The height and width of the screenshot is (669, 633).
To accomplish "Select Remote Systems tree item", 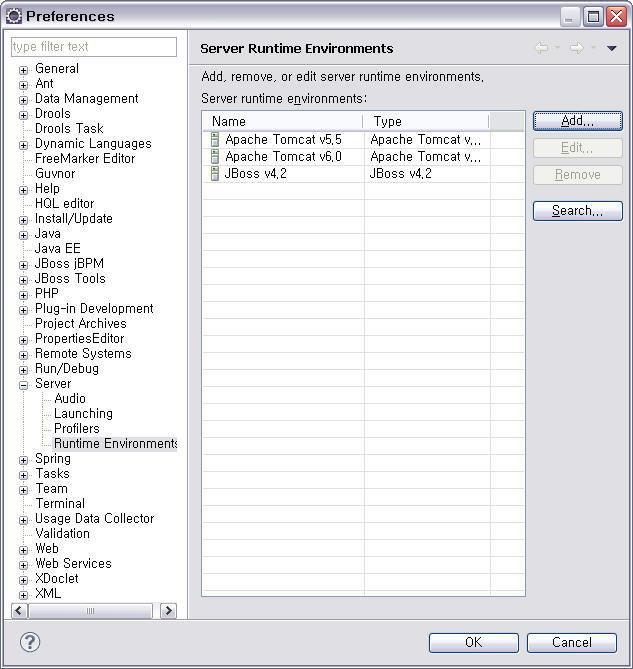I will 83,353.
